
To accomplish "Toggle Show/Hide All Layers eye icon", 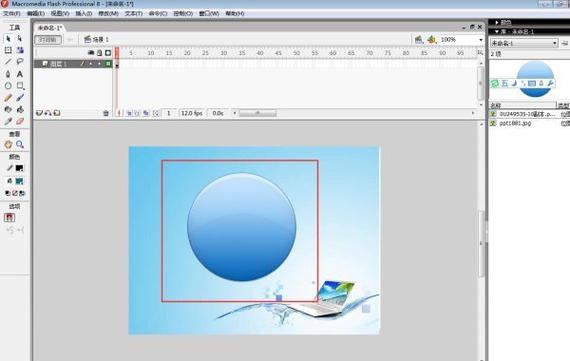I will 91,53.
